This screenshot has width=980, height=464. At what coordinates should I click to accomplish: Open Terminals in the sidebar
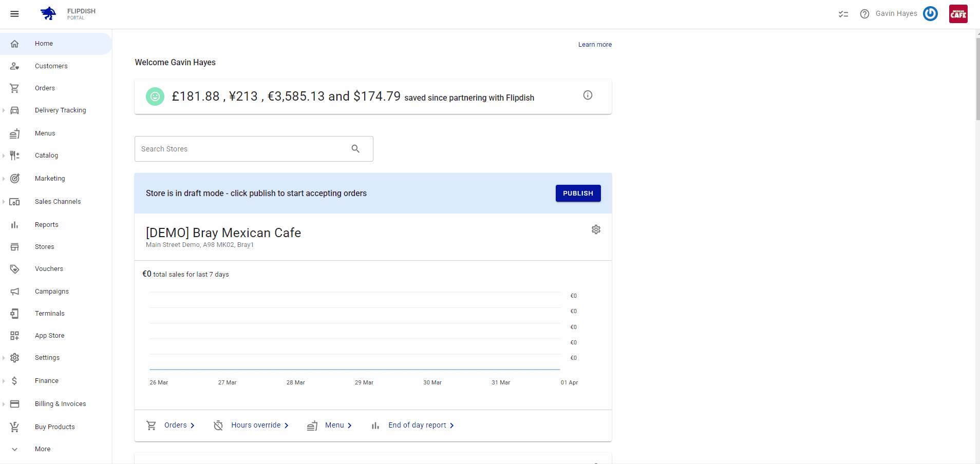tap(55, 314)
